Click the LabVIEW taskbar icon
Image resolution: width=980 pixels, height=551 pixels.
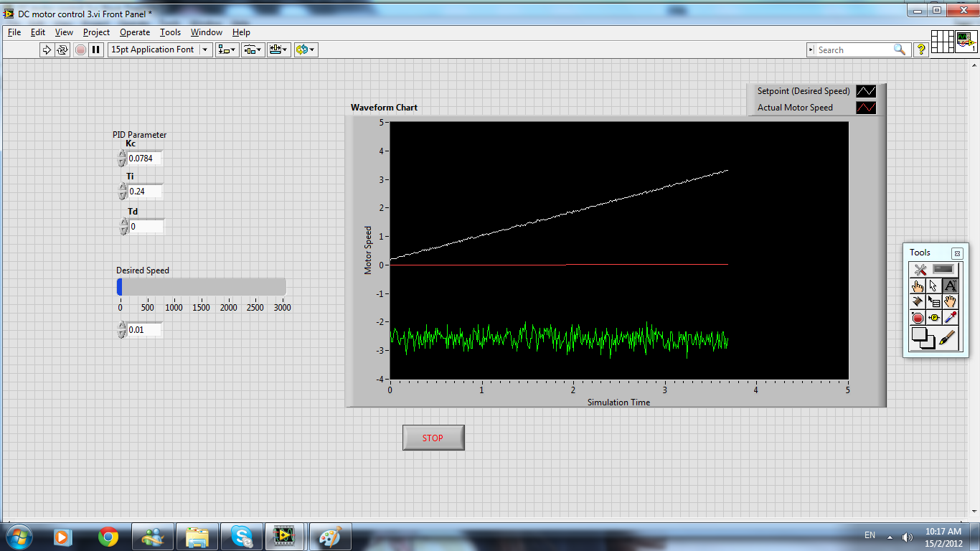pyautogui.click(x=286, y=537)
